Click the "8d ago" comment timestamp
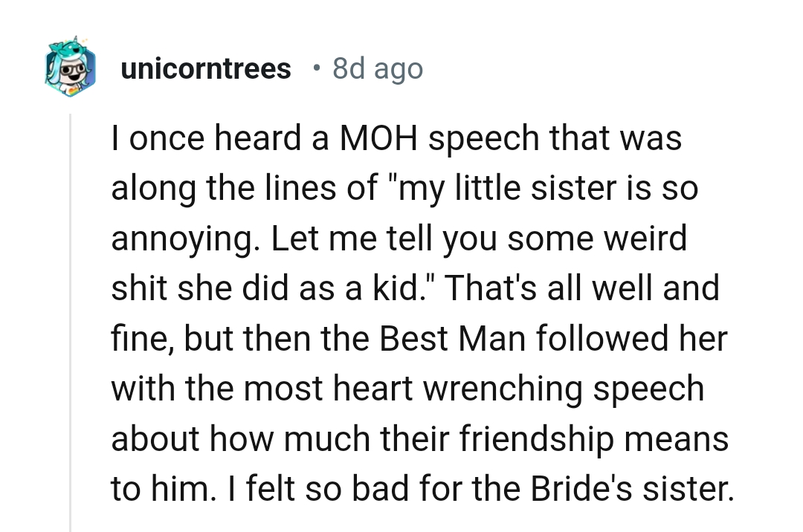Viewport: 803px width, 532px height. [378, 69]
